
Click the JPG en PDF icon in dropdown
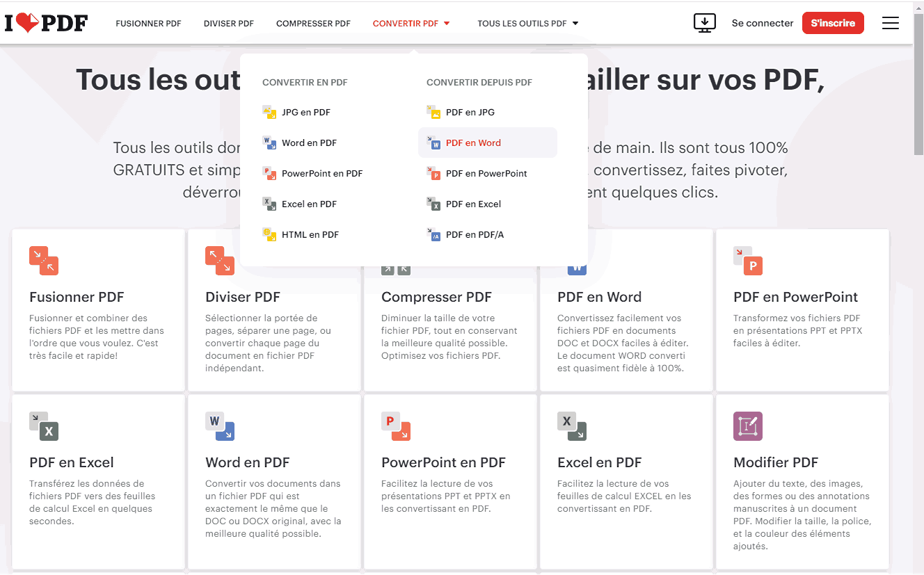point(269,112)
